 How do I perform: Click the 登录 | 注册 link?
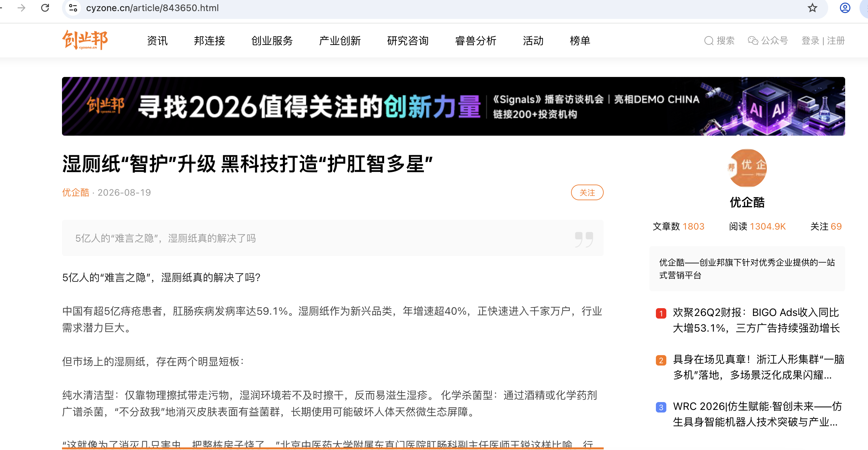[823, 41]
